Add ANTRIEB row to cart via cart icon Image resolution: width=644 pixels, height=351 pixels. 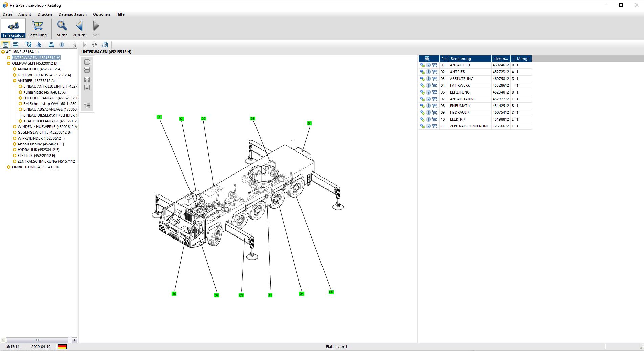pyautogui.click(x=435, y=72)
